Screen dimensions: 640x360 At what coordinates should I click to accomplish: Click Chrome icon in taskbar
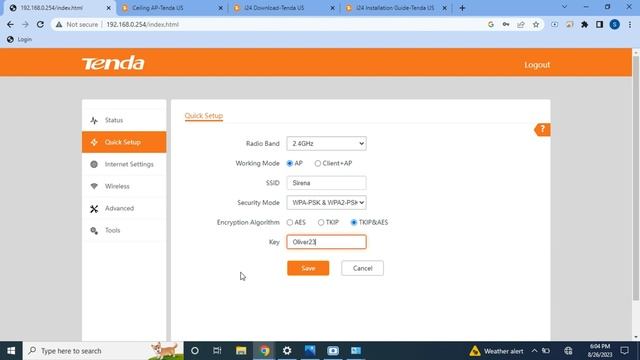point(264,351)
